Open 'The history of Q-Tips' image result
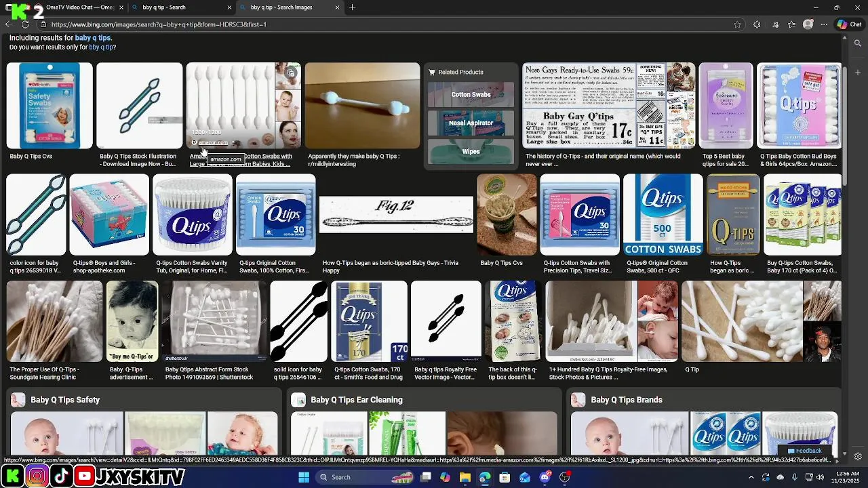This screenshot has width=868, height=488. [608, 106]
